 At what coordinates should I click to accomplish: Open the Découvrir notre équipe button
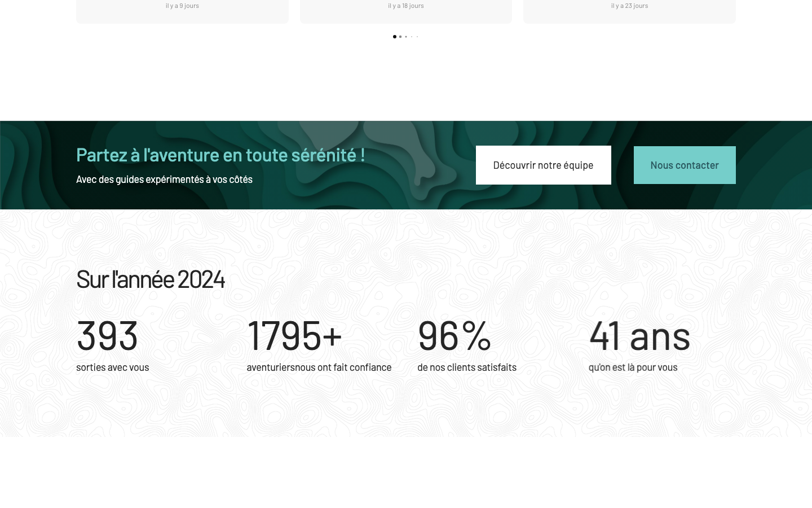(x=543, y=165)
